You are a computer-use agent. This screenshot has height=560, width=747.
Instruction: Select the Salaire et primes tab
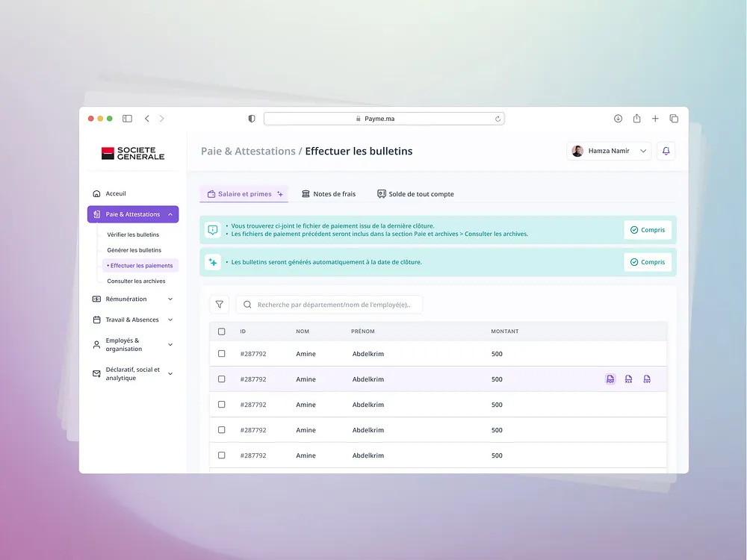pos(244,194)
